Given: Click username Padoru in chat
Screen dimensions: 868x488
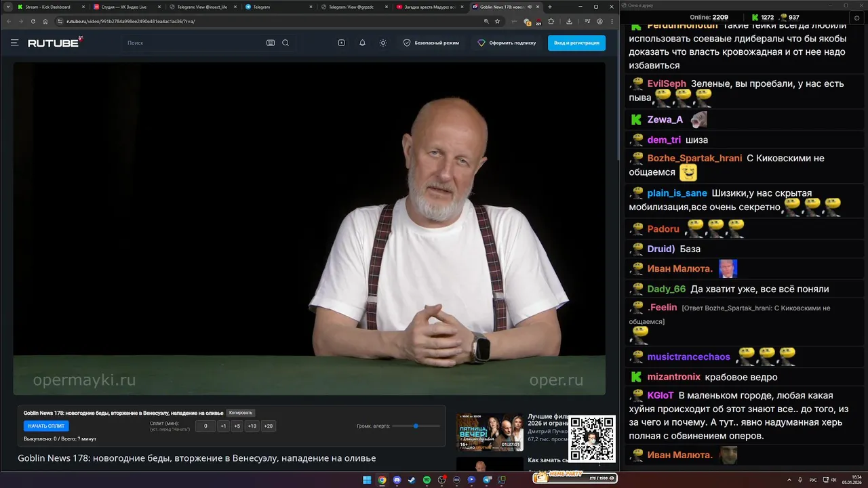Looking at the screenshot, I should tap(663, 229).
